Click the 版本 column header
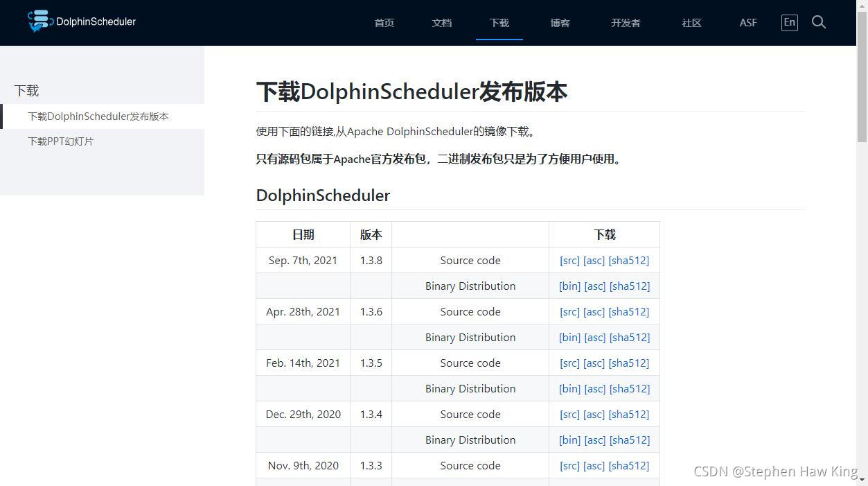 coord(371,235)
